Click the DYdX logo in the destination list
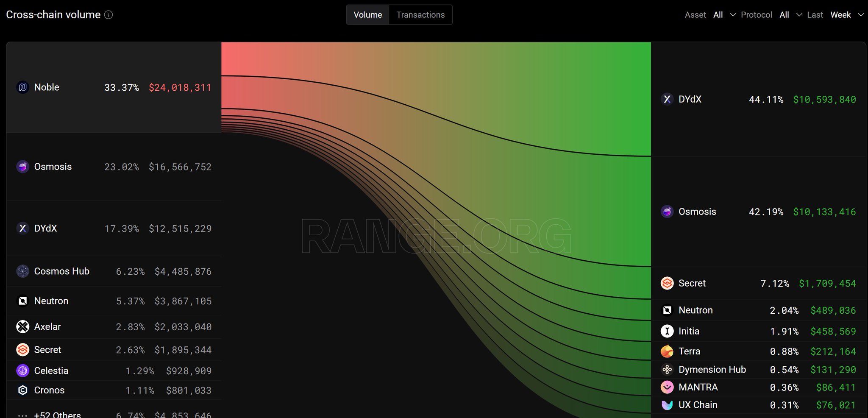 pyautogui.click(x=667, y=99)
